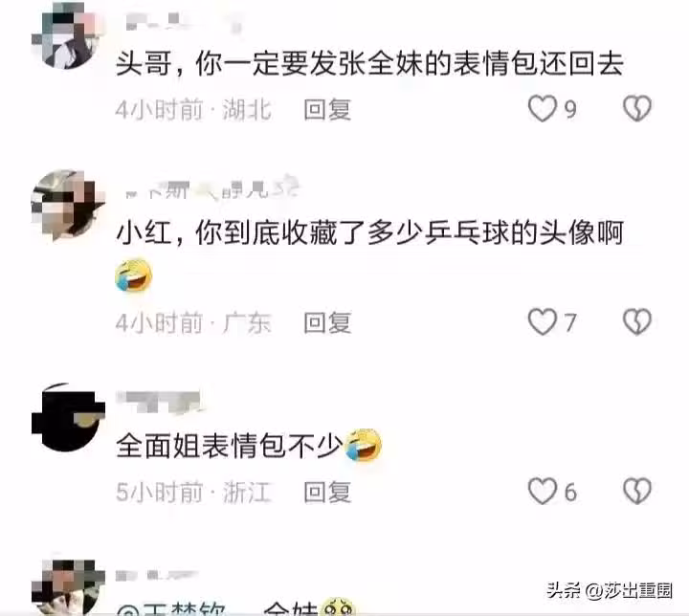Like the Hubei comment with 9 likes

click(x=543, y=108)
